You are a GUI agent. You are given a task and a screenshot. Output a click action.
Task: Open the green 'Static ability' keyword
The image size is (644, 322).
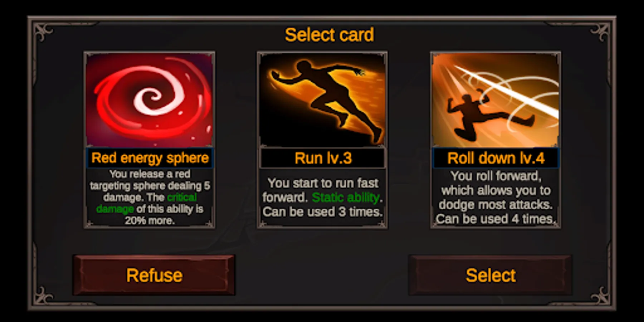pos(346,197)
